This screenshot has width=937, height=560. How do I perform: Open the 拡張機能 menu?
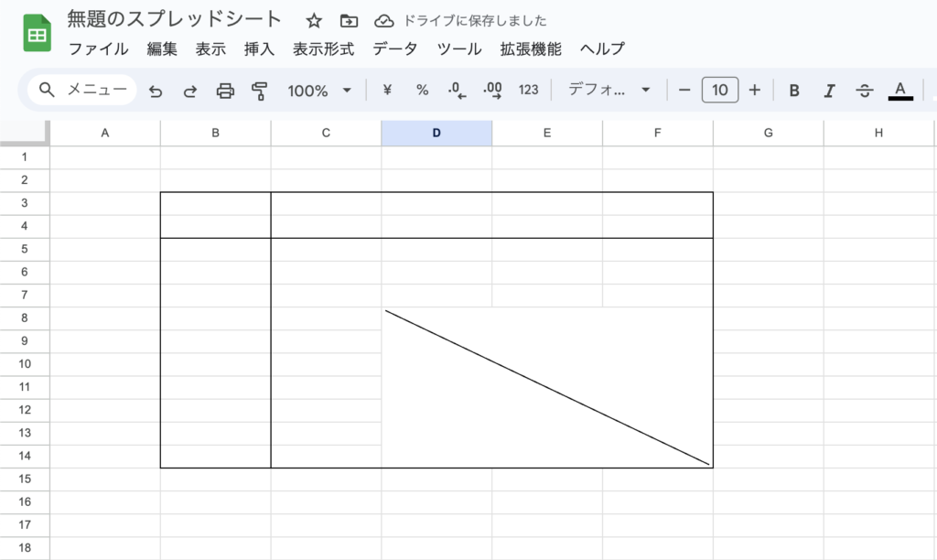[531, 49]
